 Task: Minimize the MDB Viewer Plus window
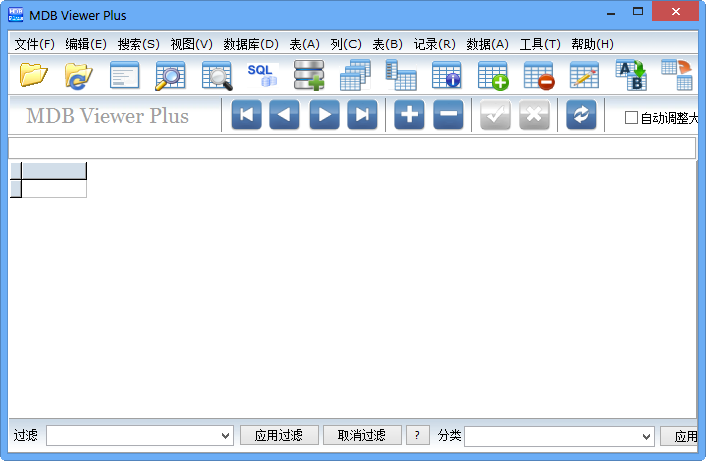(x=611, y=14)
